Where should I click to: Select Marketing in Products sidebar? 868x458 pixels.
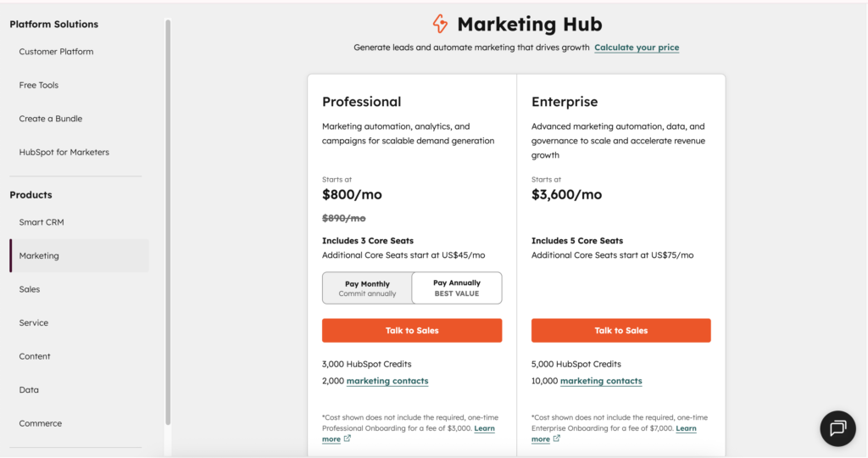click(79, 255)
